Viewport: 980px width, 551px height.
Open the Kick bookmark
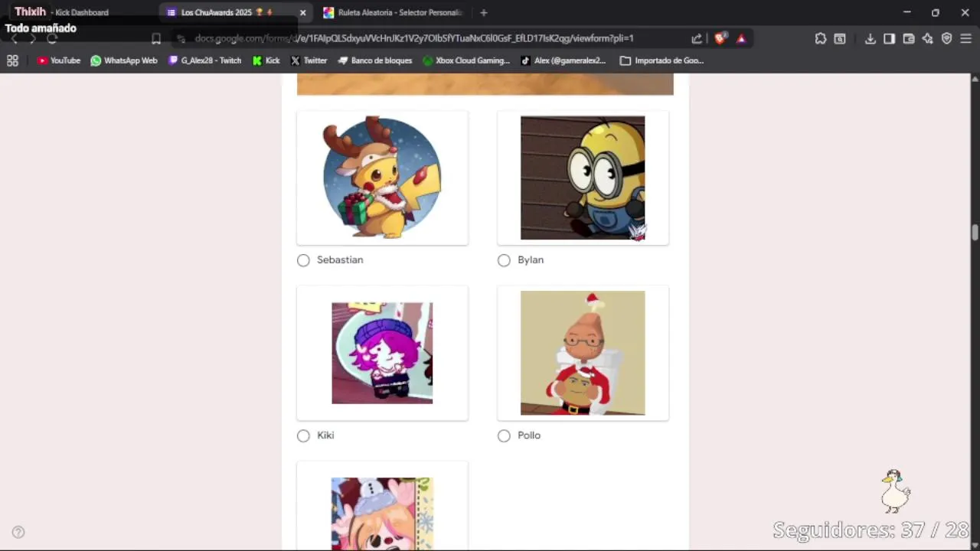(266, 60)
